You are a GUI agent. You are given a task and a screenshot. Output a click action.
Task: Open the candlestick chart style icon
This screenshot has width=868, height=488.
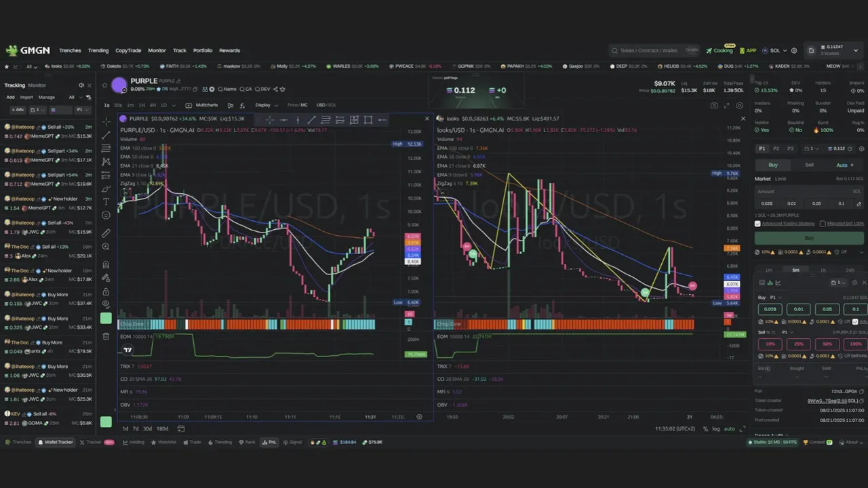(x=231, y=105)
